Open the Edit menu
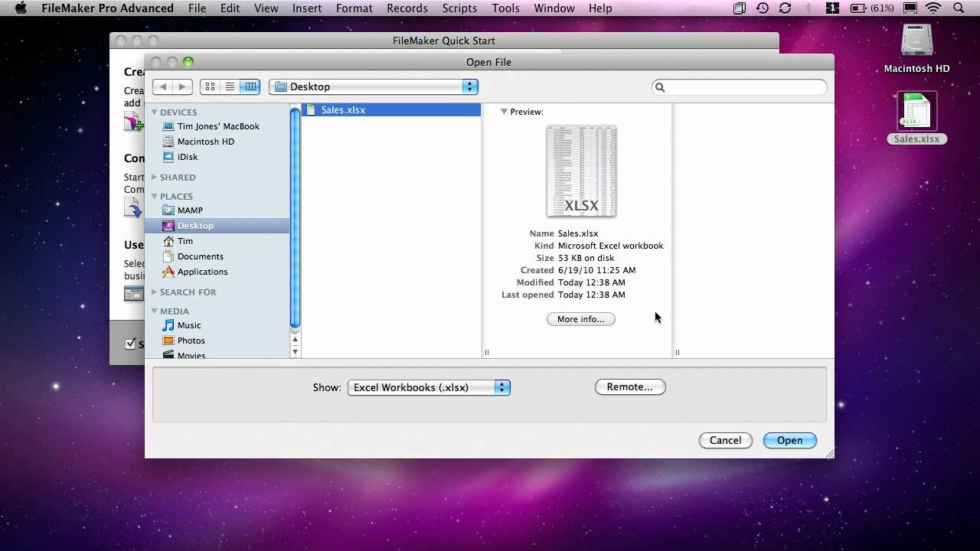The height and width of the screenshot is (551, 980). point(230,8)
